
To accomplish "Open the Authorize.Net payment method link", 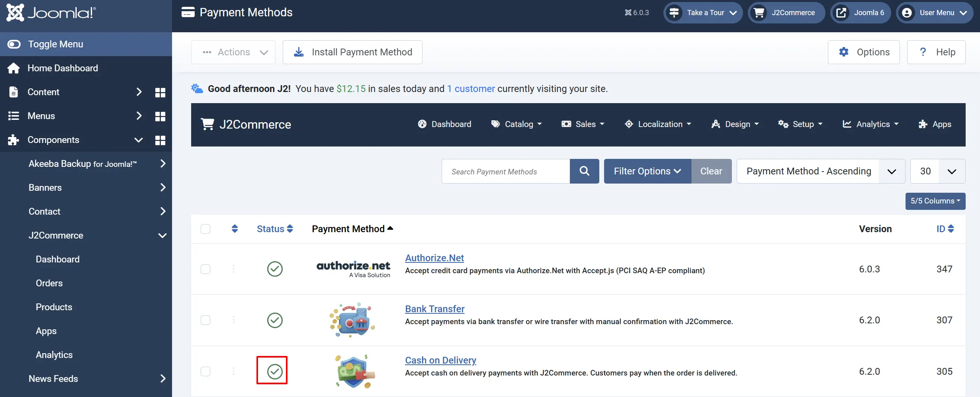I will pos(434,258).
